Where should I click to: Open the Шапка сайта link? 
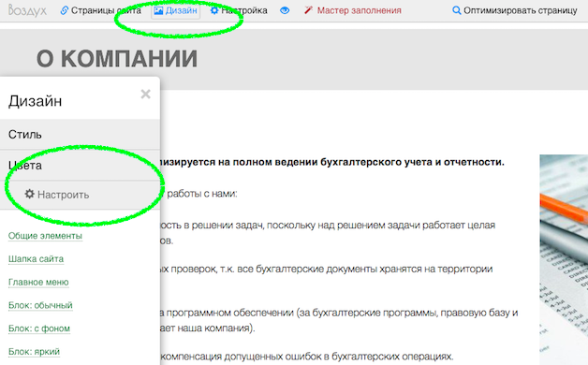[x=36, y=259]
